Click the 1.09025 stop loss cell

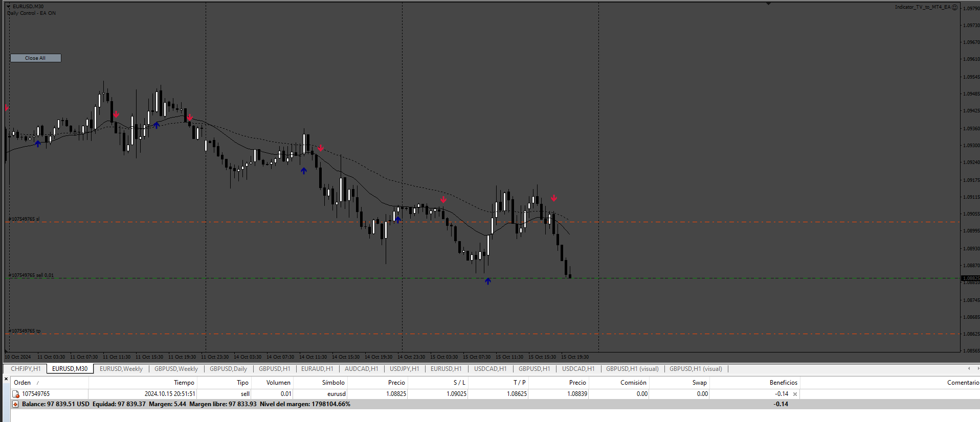456,394
